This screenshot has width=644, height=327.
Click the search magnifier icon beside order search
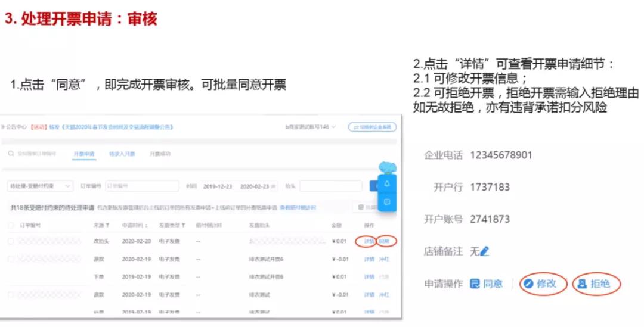pyautogui.click(x=11, y=154)
